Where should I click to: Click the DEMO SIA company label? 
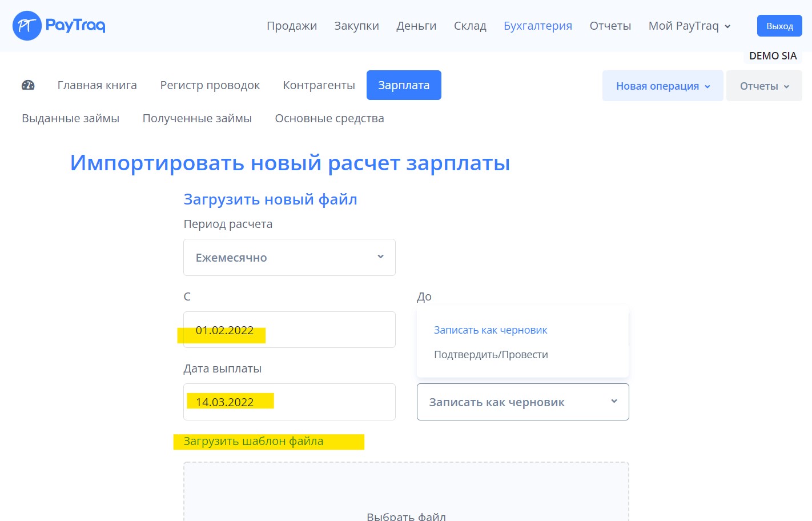773,56
